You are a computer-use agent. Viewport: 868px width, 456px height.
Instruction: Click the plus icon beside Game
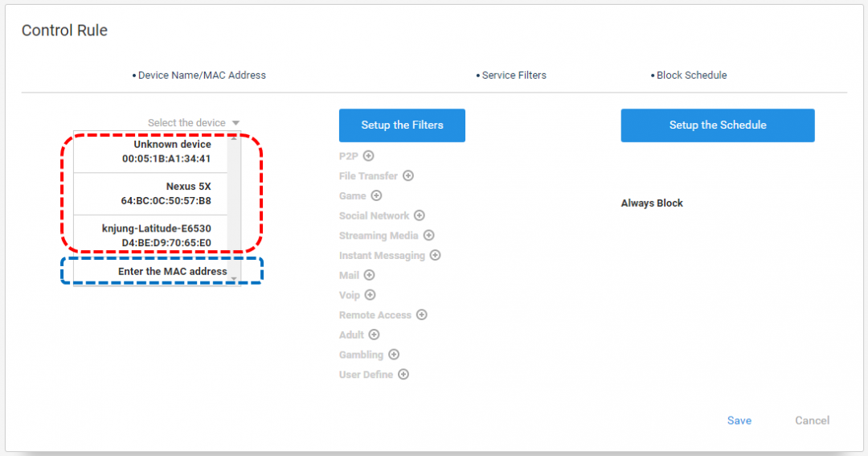click(x=376, y=195)
